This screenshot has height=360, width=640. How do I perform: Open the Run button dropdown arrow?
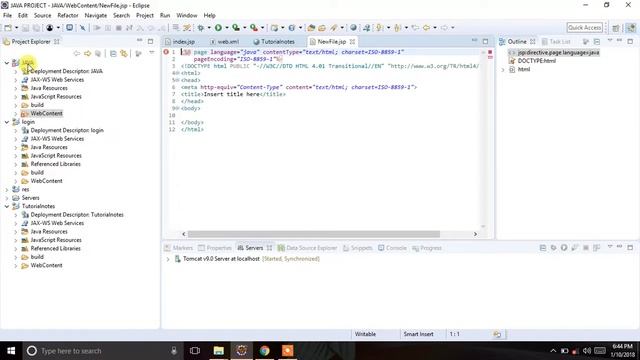[x=227, y=28]
